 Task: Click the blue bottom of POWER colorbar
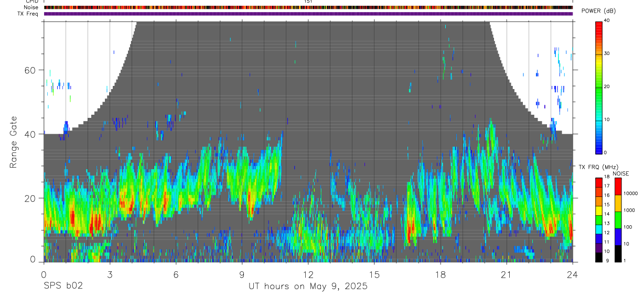pos(599,149)
